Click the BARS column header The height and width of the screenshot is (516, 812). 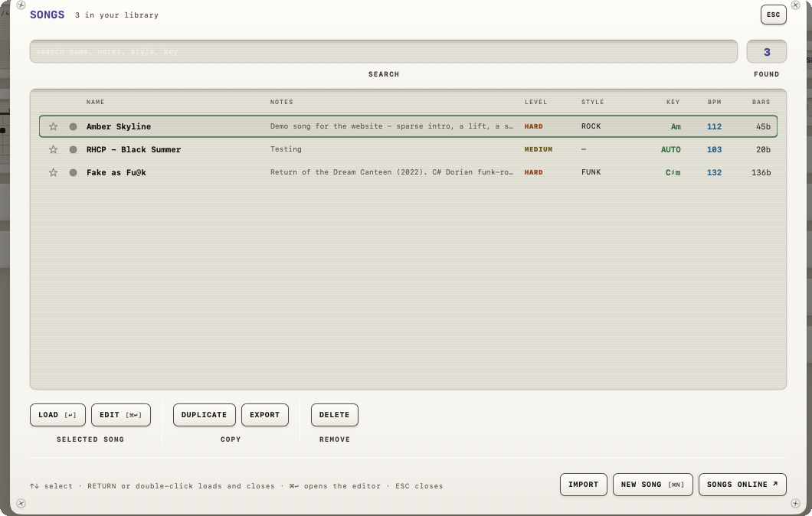pos(761,102)
